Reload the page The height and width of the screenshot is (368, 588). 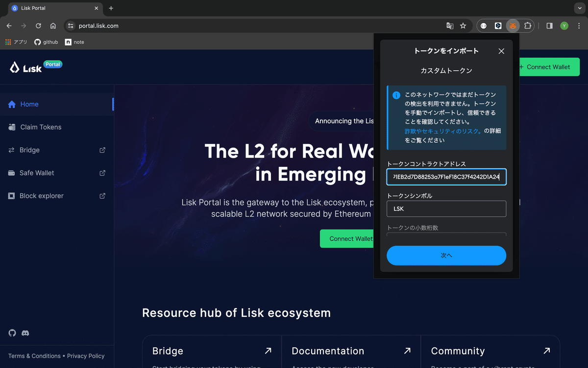pos(38,26)
